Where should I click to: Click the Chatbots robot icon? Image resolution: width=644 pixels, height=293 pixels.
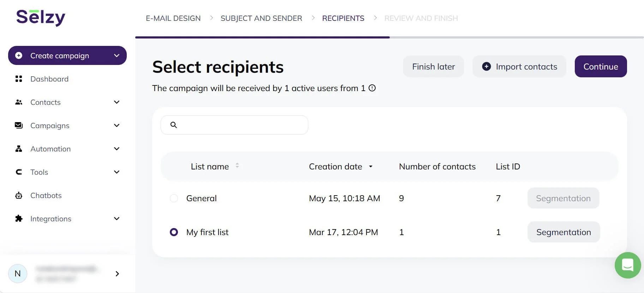pos(19,195)
